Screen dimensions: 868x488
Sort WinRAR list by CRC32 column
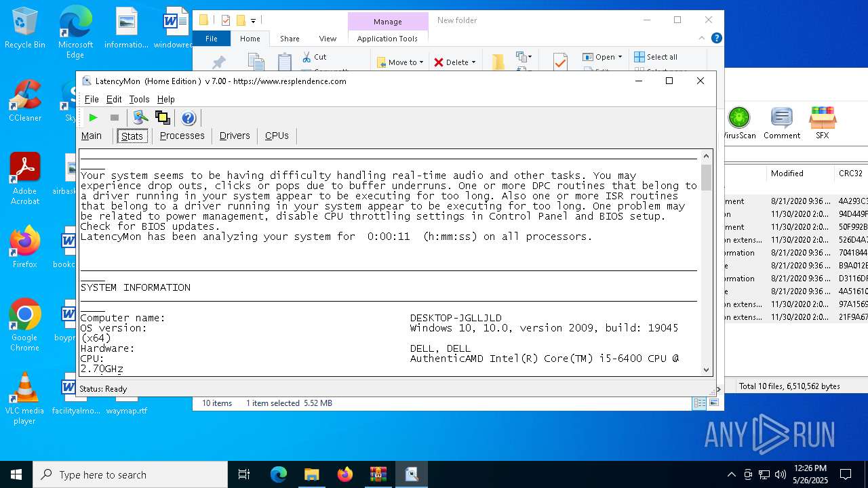pyautogui.click(x=851, y=174)
